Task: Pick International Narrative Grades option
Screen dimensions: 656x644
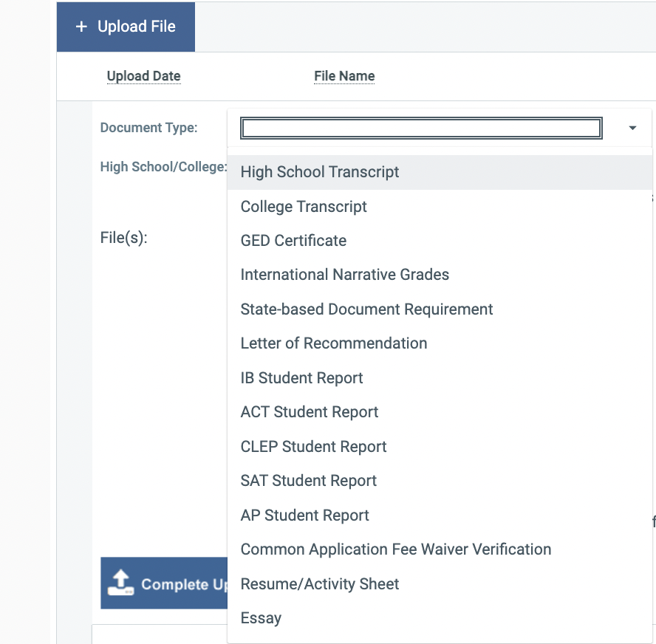Action: click(x=344, y=275)
